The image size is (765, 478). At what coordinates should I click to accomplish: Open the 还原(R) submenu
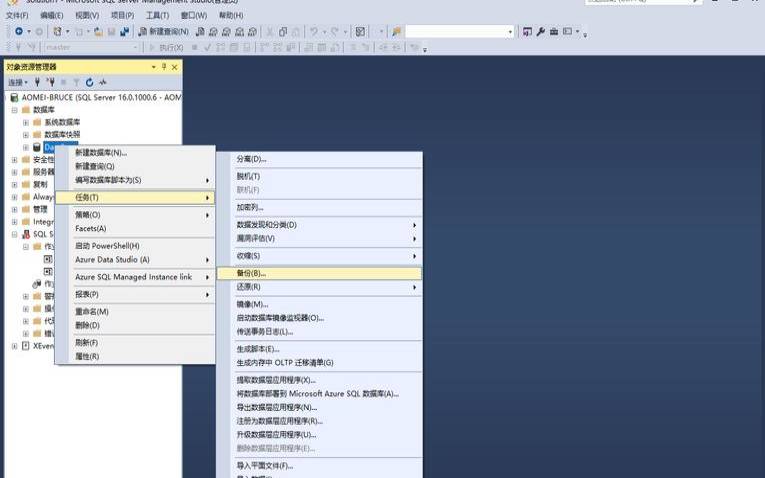pyautogui.click(x=320, y=287)
